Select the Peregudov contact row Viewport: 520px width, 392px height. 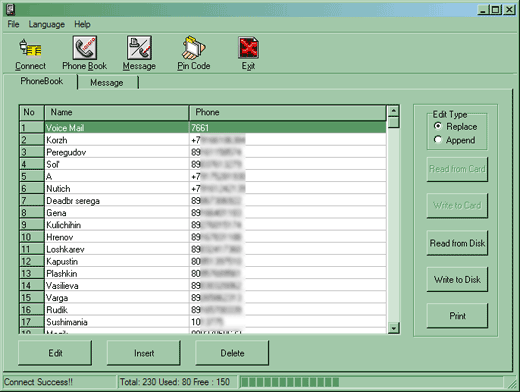pos(203,152)
